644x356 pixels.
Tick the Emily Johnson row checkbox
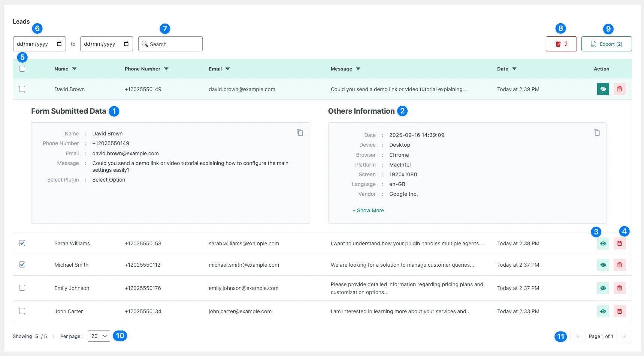pos(22,288)
